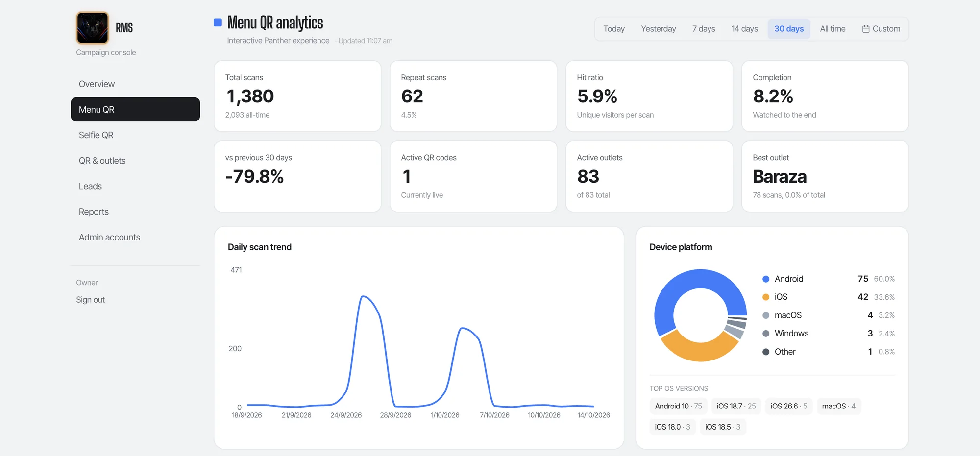Click the device platform donut chart
980x456 pixels.
[x=701, y=315]
